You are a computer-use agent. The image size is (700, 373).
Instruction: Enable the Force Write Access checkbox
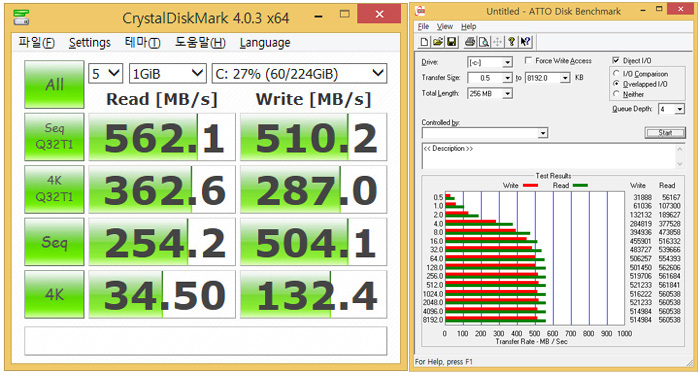[529, 60]
